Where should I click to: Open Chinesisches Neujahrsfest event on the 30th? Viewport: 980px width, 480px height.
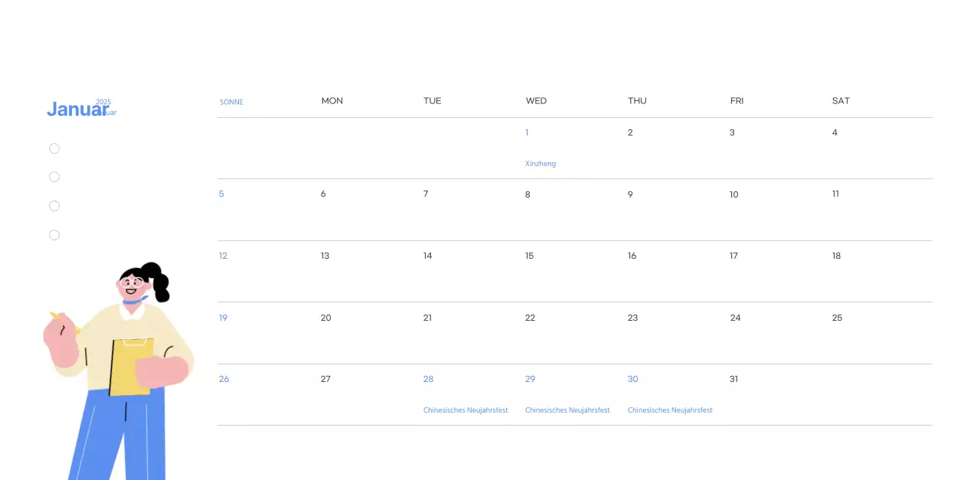pos(670,410)
